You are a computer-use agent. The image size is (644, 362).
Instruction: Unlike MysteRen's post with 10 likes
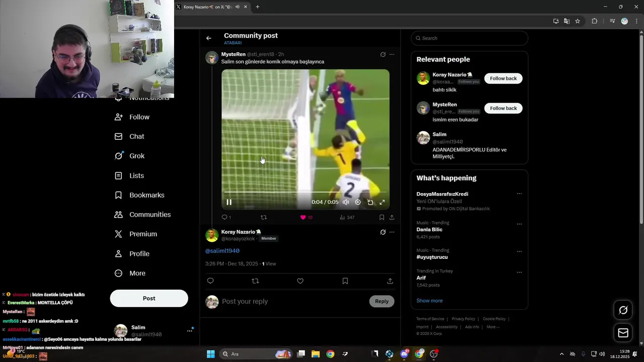pos(306,217)
